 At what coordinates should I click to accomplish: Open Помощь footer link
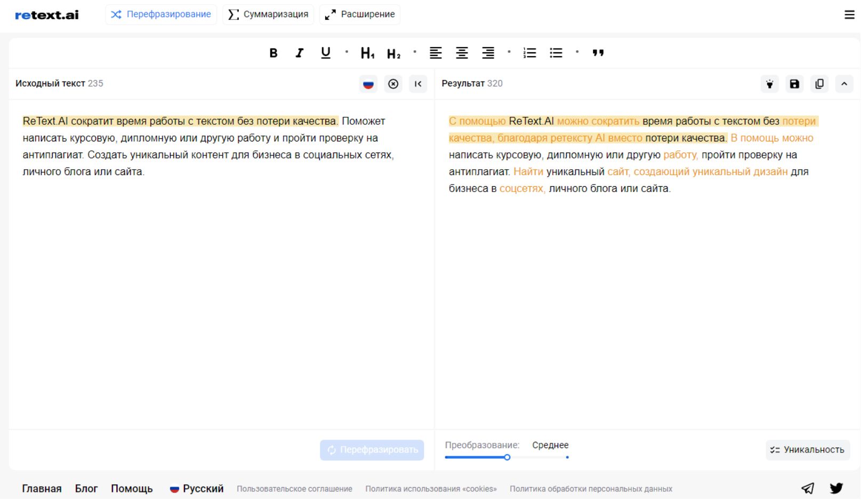tap(132, 489)
